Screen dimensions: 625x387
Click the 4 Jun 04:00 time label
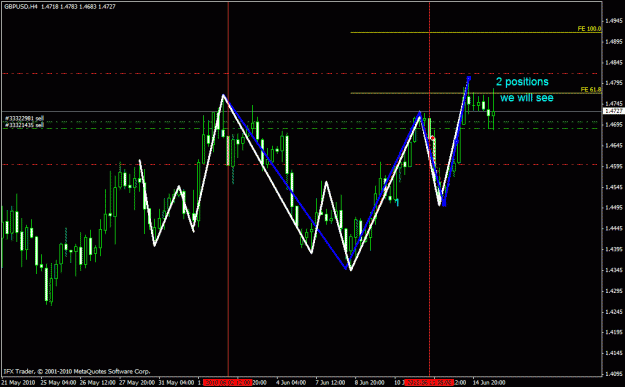pyautogui.click(x=291, y=383)
